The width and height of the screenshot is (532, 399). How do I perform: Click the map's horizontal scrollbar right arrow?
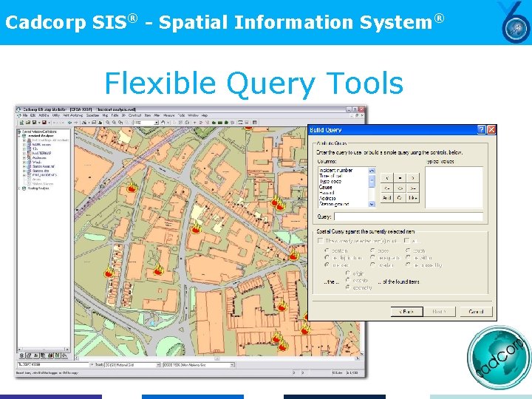(358, 358)
